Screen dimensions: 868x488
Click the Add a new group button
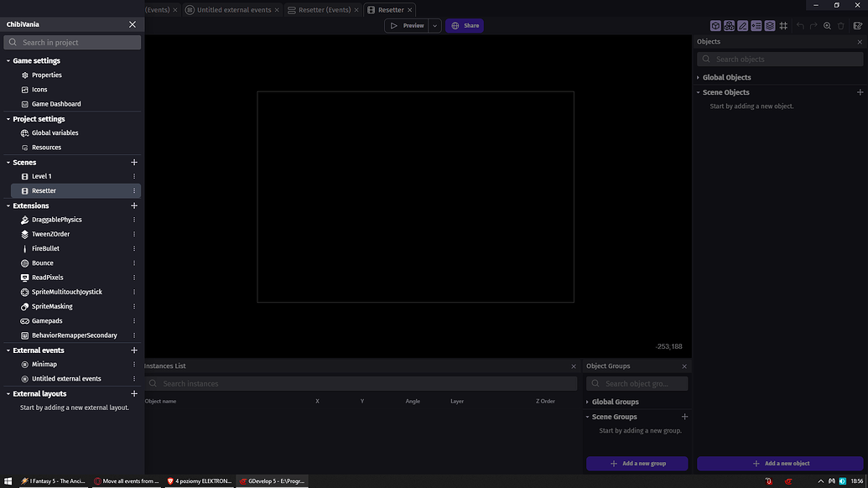[x=637, y=464]
